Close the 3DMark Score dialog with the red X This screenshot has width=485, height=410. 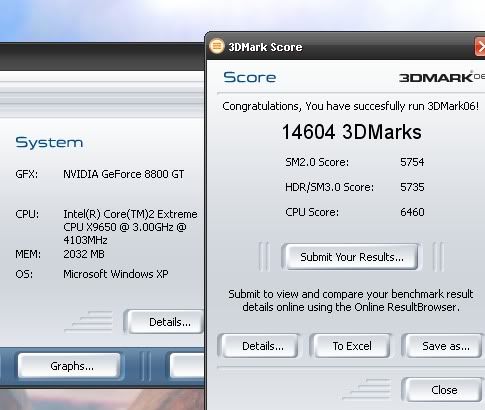pos(480,47)
